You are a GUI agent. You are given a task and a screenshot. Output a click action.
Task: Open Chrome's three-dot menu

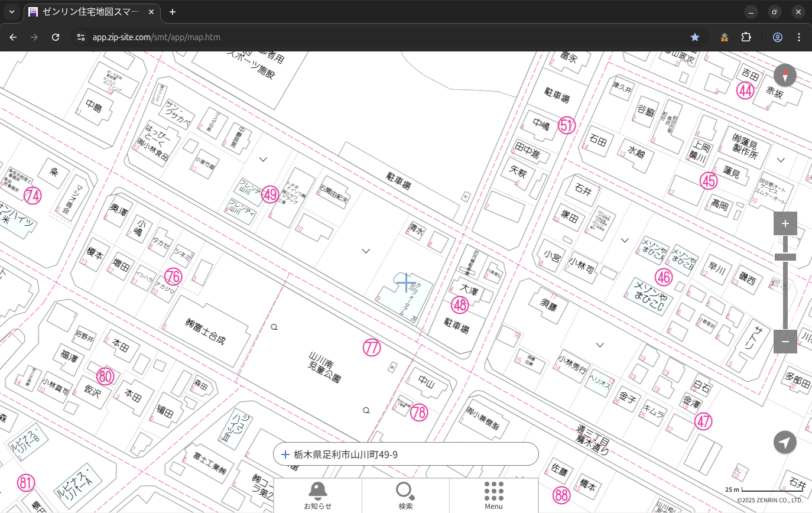[x=800, y=37]
